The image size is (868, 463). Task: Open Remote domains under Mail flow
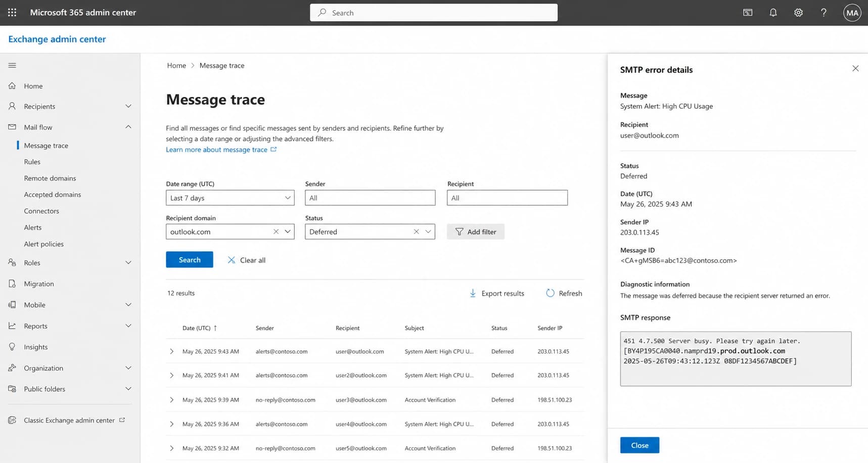pos(50,178)
